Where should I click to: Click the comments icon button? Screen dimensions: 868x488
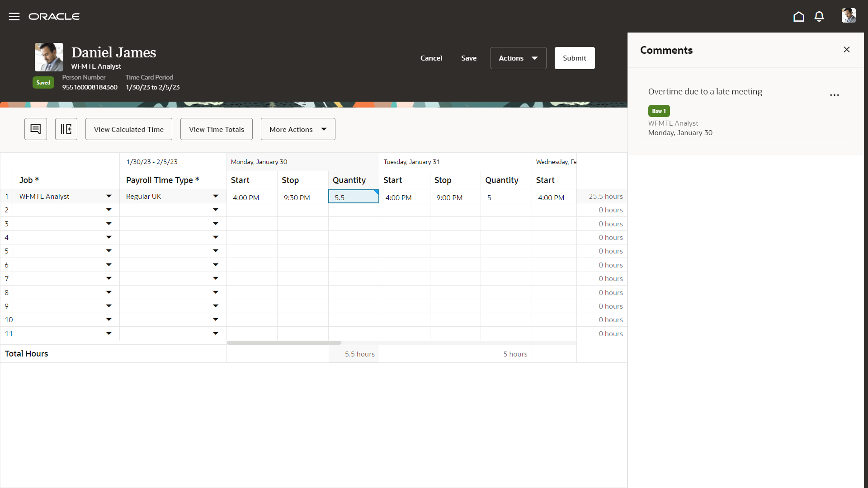point(36,129)
